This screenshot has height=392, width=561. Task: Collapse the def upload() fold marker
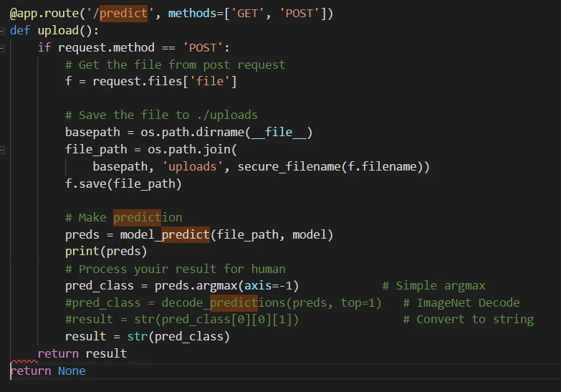2,31
